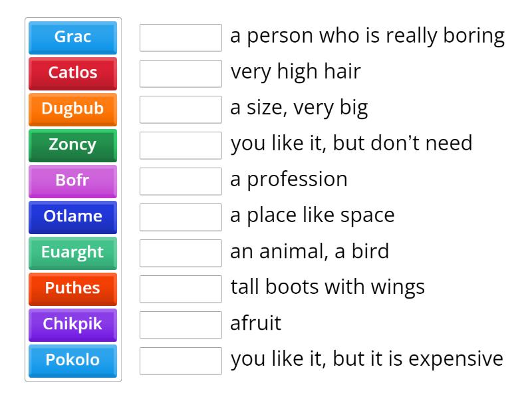Click the Otlame word tile
The image size is (532, 399).
(72, 217)
